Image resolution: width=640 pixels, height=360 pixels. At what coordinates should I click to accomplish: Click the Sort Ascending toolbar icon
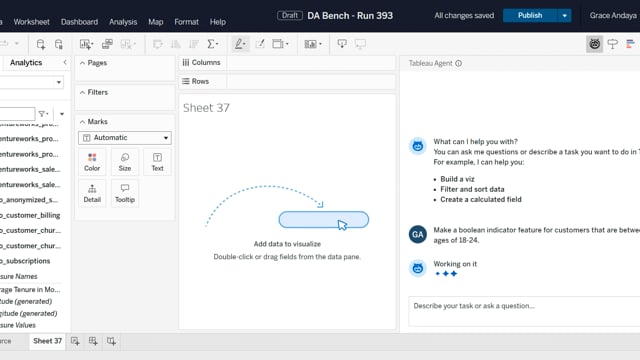(x=176, y=44)
